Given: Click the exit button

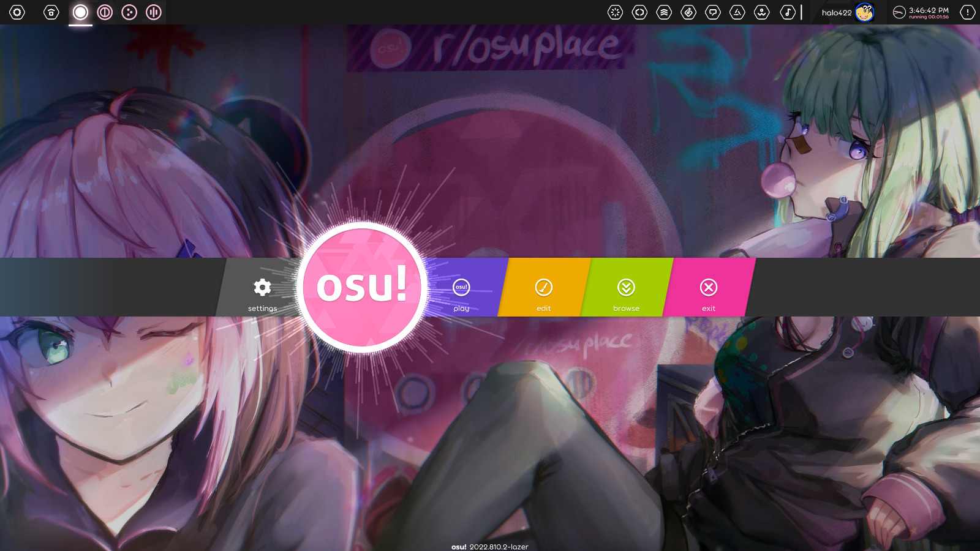Looking at the screenshot, I should [x=709, y=294].
